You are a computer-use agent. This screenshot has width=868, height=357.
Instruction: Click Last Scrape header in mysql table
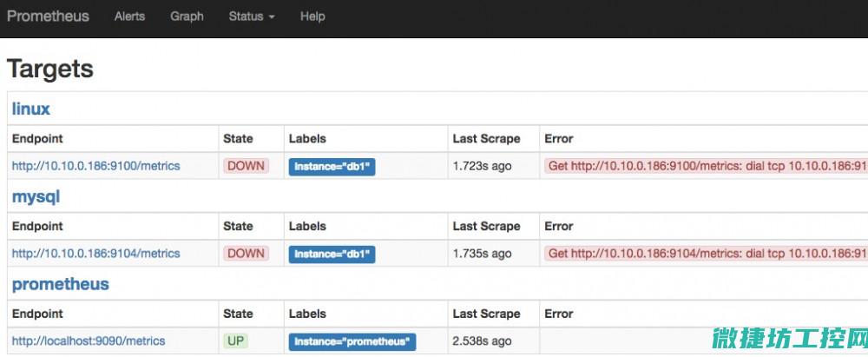[487, 226]
